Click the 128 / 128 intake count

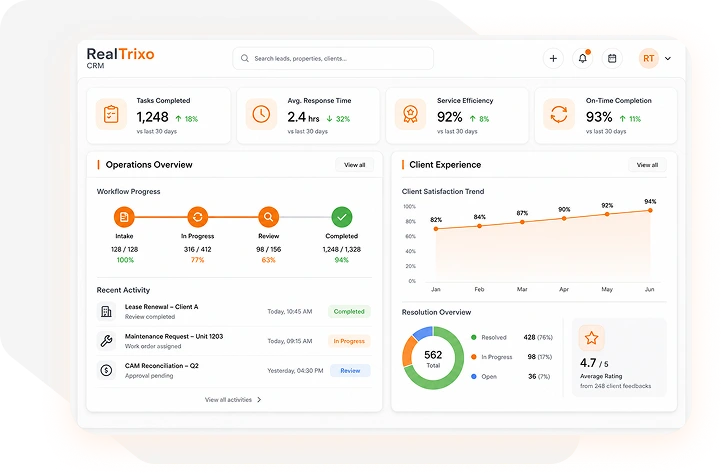coord(124,249)
